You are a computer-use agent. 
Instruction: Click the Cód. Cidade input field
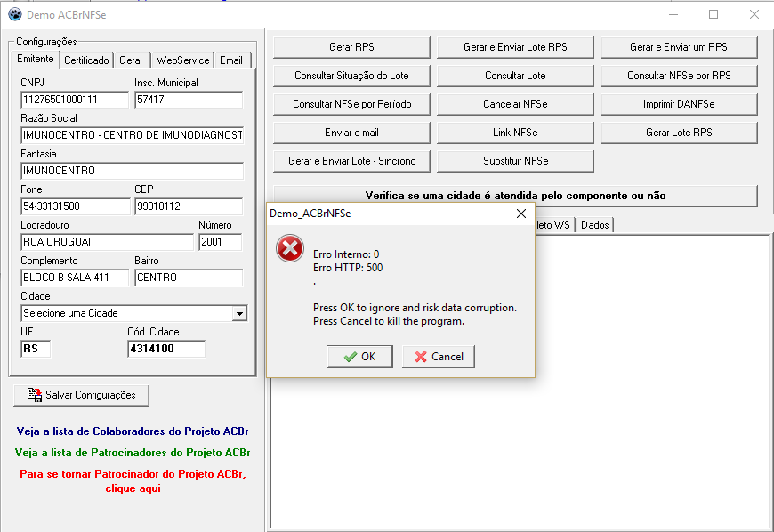(x=166, y=349)
